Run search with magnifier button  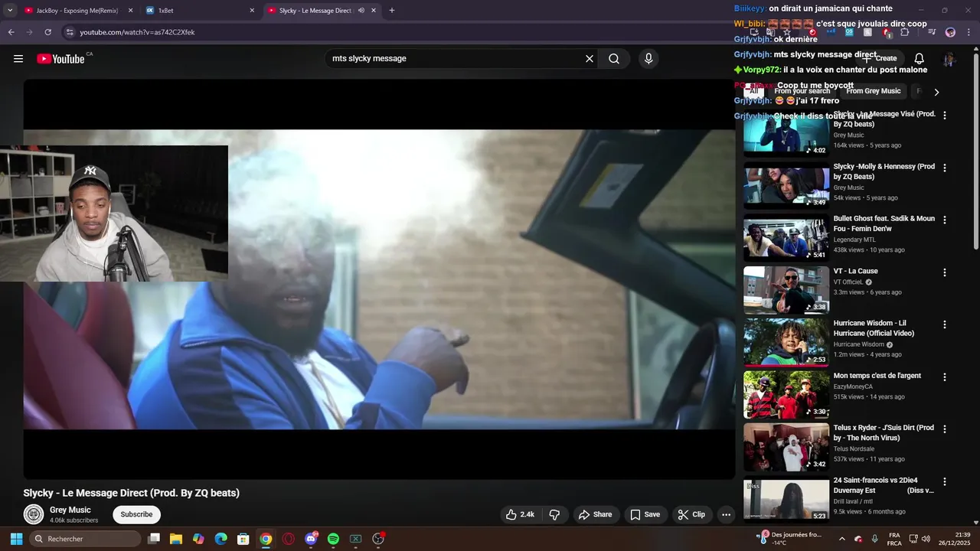pos(614,59)
